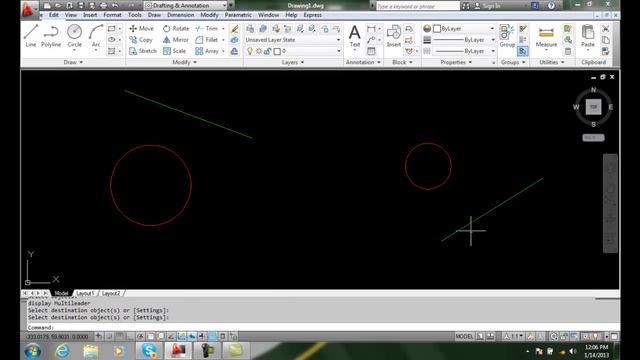Click the Insert block tool
Image resolution: width=640 pixels, height=360 pixels.
click(394, 36)
